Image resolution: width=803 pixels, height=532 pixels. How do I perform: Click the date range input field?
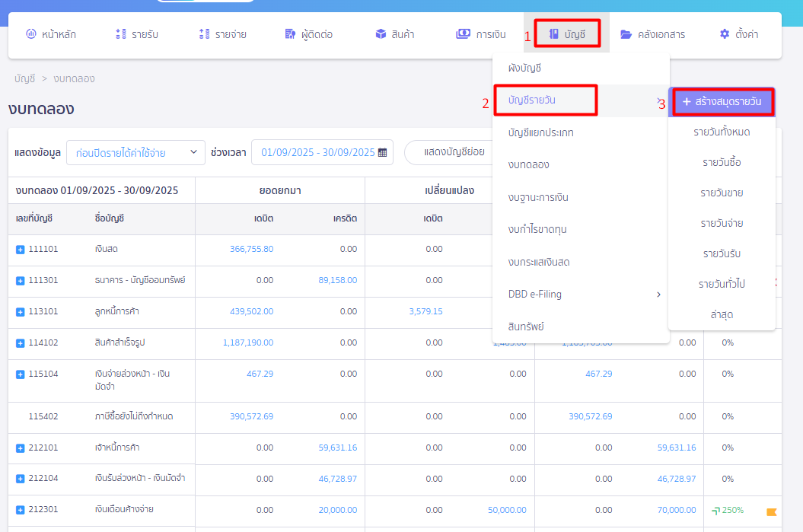pos(317,152)
